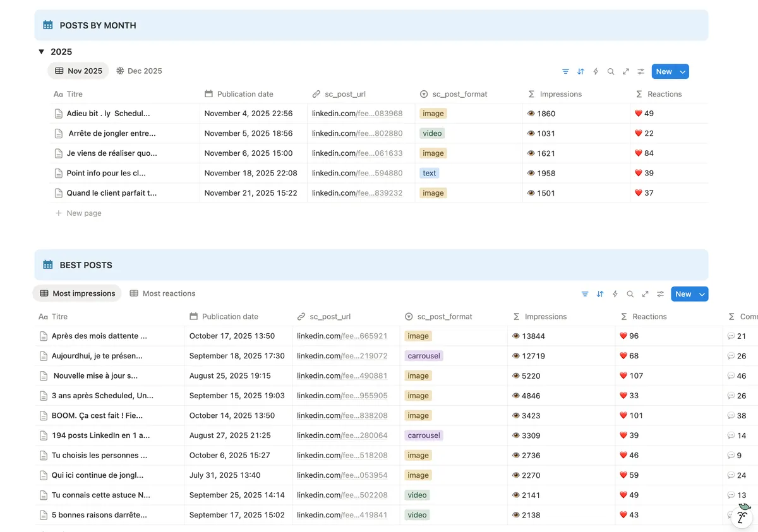The width and height of the screenshot is (758, 532).
Task: Open LinkedIn link ending in 665921
Action: pos(342,336)
